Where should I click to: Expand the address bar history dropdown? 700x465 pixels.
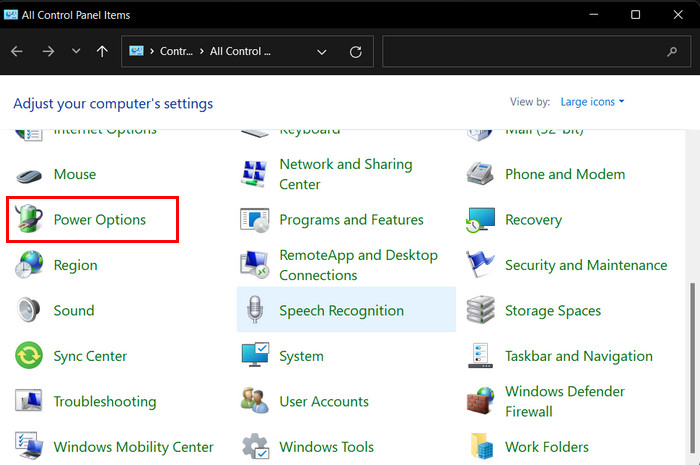point(321,52)
